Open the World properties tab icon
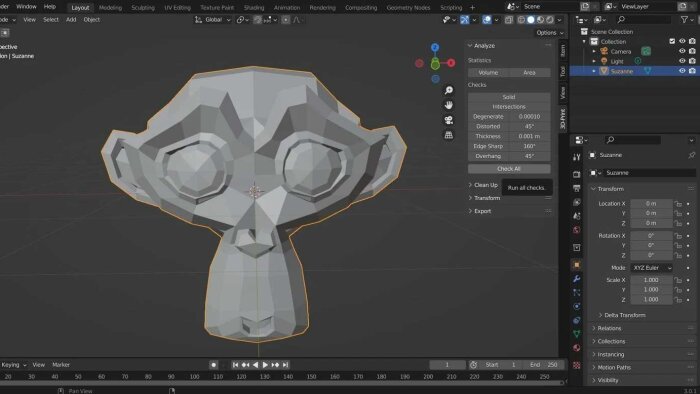 coord(576,230)
